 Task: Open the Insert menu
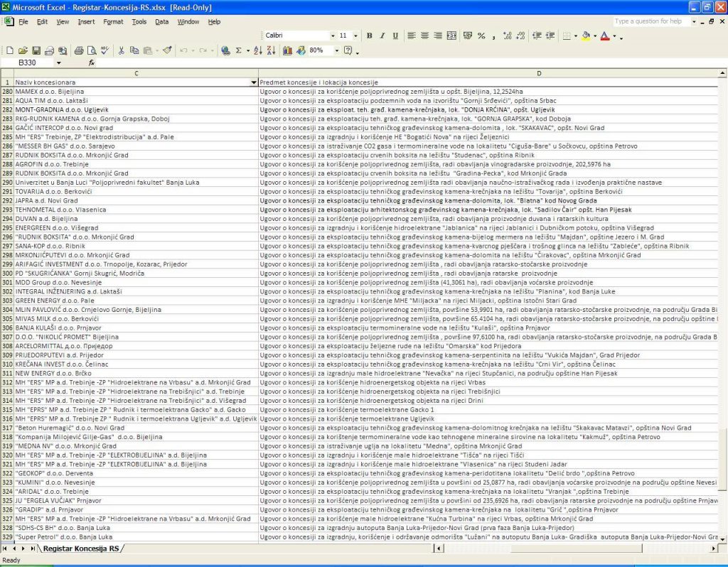point(86,22)
